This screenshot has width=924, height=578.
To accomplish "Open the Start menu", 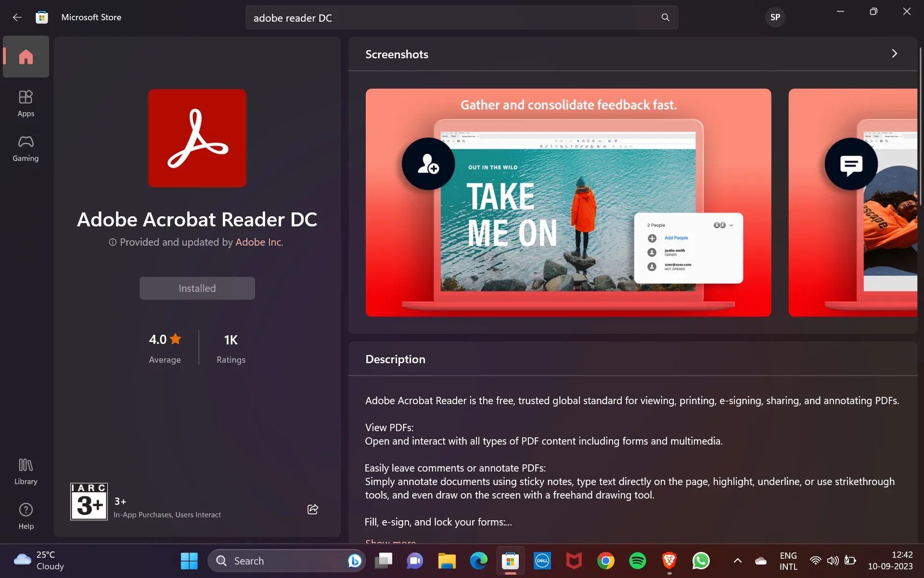I will click(189, 561).
